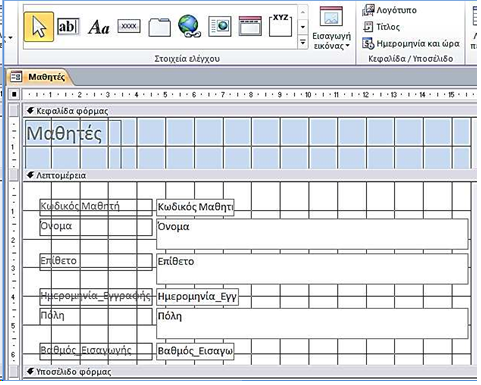
Task: Select the Πόλη text box
Action: (x=312, y=324)
